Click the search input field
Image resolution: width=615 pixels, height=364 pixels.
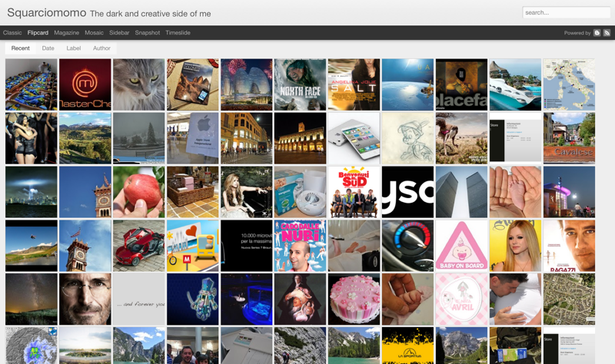pos(566,12)
